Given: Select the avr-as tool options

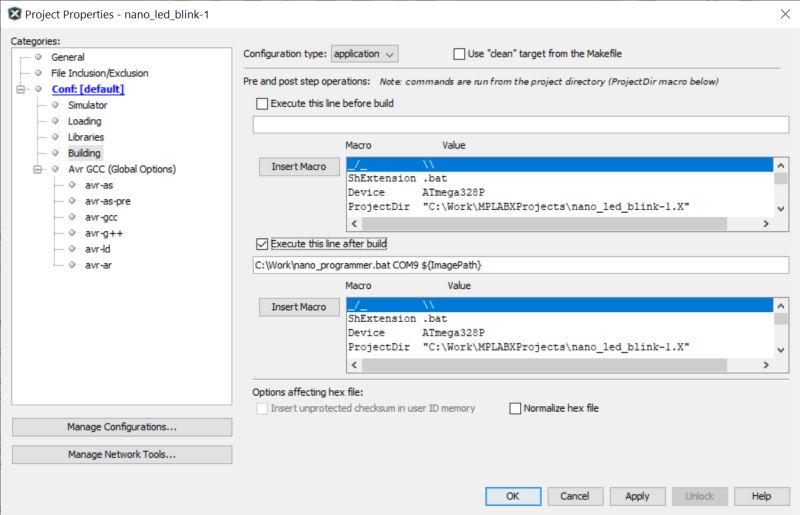Looking at the screenshot, I should [x=99, y=185].
